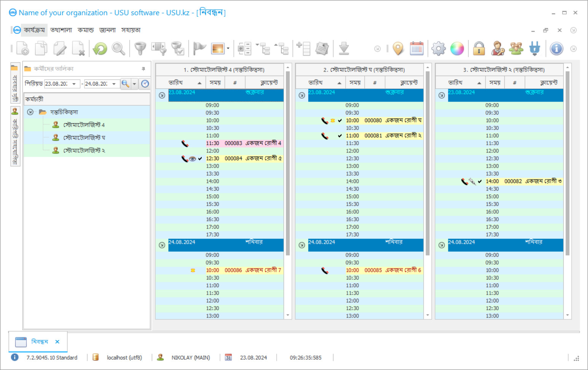This screenshot has width=588, height=370.
Task: Click the users group icon
Action: tap(516, 49)
